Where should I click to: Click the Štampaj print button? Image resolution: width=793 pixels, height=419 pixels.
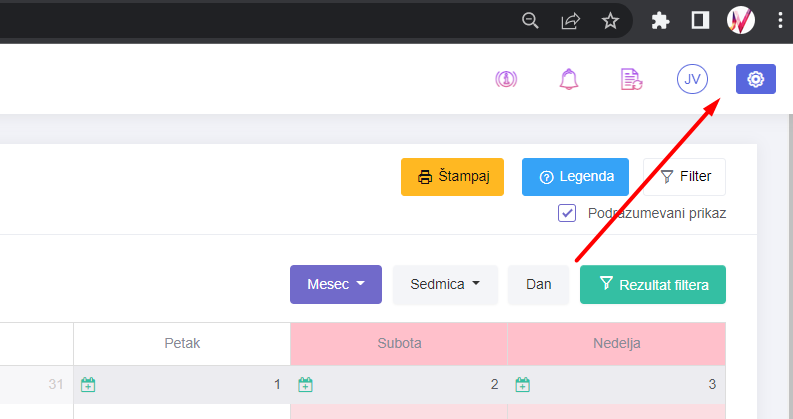[452, 176]
